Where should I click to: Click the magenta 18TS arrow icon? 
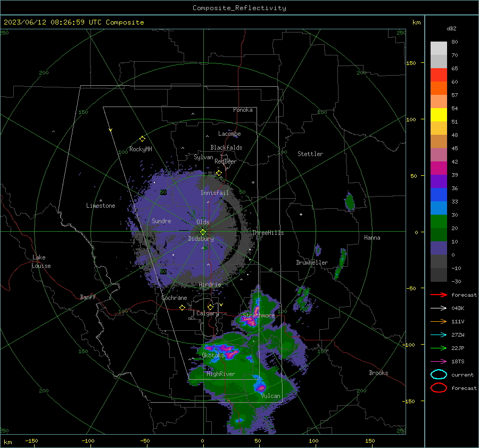tap(439, 362)
